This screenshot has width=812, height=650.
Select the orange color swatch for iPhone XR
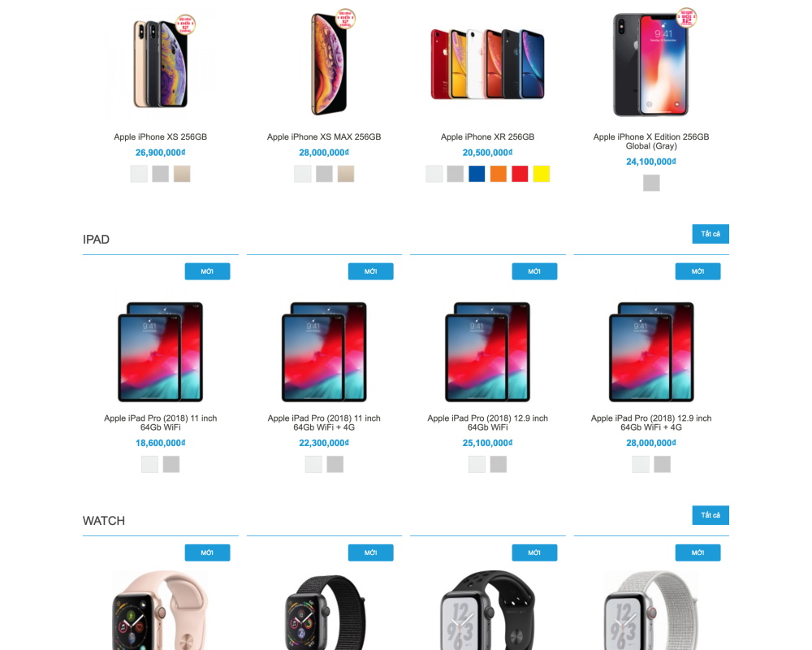click(499, 174)
